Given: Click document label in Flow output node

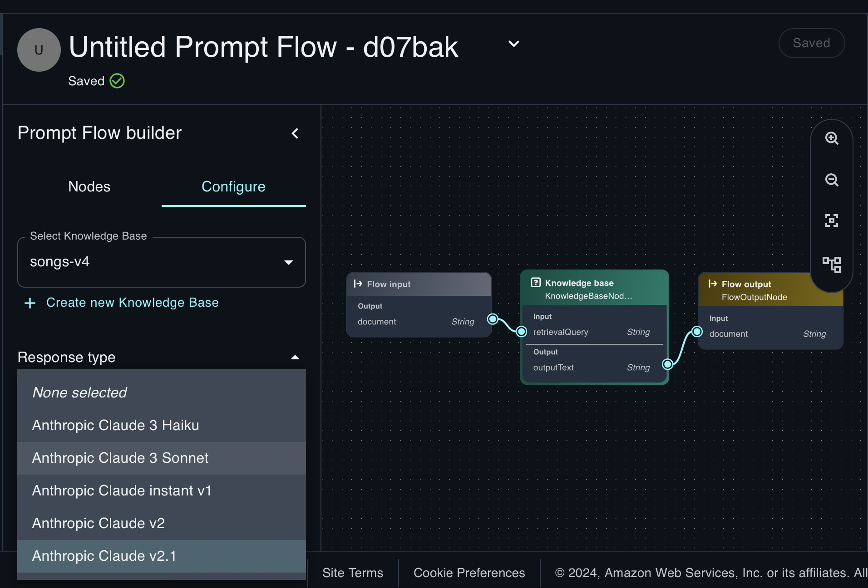Looking at the screenshot, I should click(x=728, y=334).
